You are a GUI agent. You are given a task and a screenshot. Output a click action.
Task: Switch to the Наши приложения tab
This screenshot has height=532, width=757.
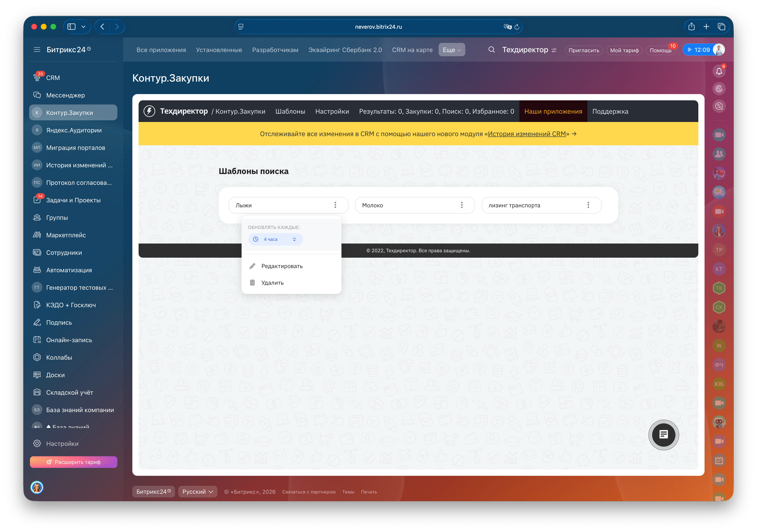coord(553,112)
